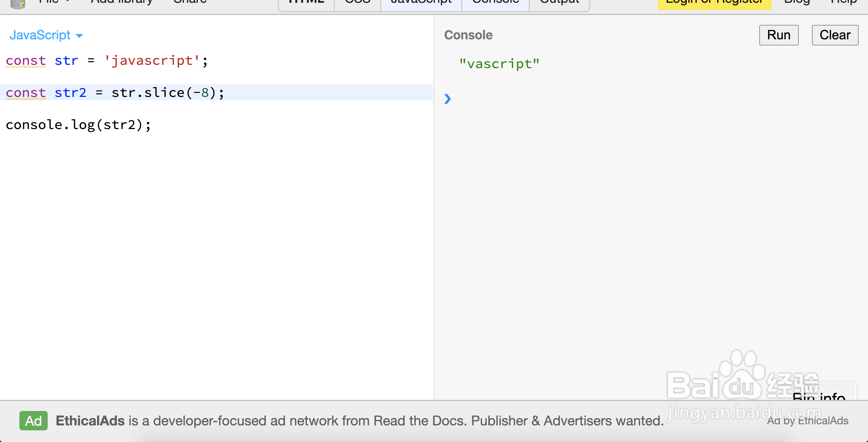Open the Blog link

point(797,3)
